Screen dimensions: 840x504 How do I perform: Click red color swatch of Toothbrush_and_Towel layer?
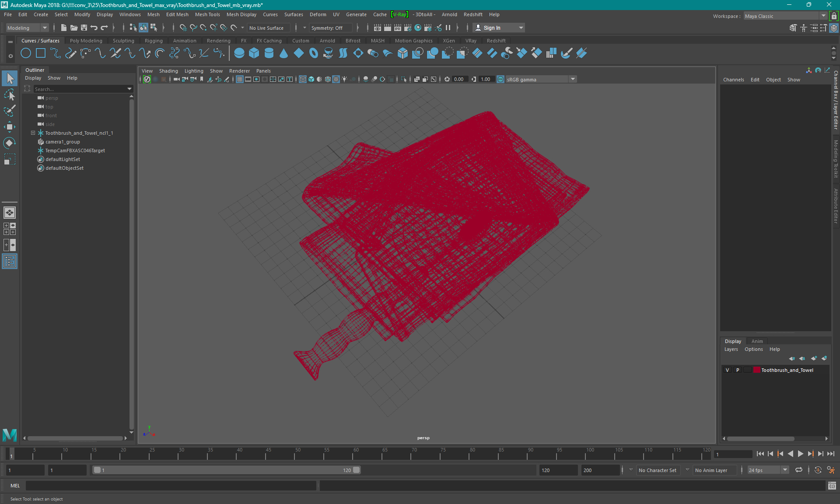point(756,370)
